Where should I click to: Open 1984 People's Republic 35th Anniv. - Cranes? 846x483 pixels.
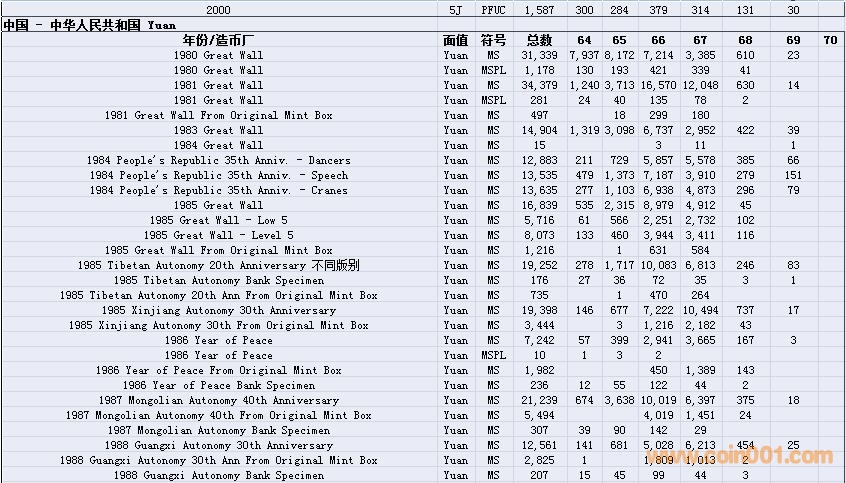218,190
